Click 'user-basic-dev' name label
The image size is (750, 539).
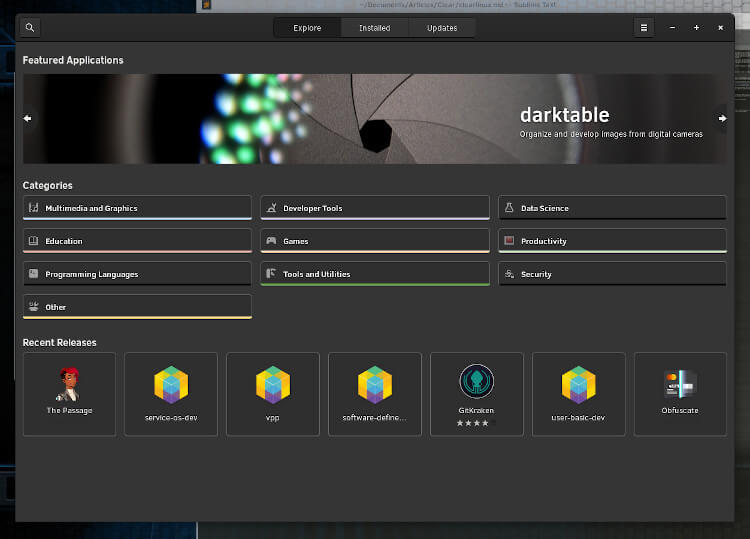pyautogui.click(x=578, y=418)
